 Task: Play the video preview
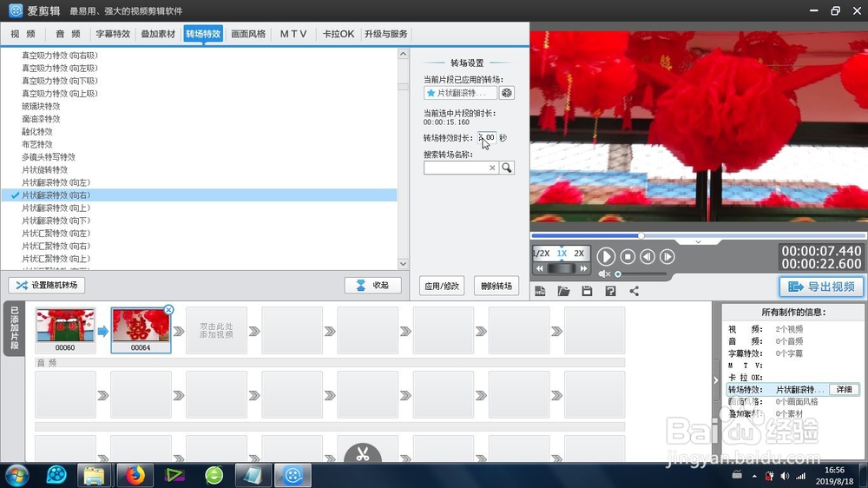pyautogui.click(x=606, y=256)
